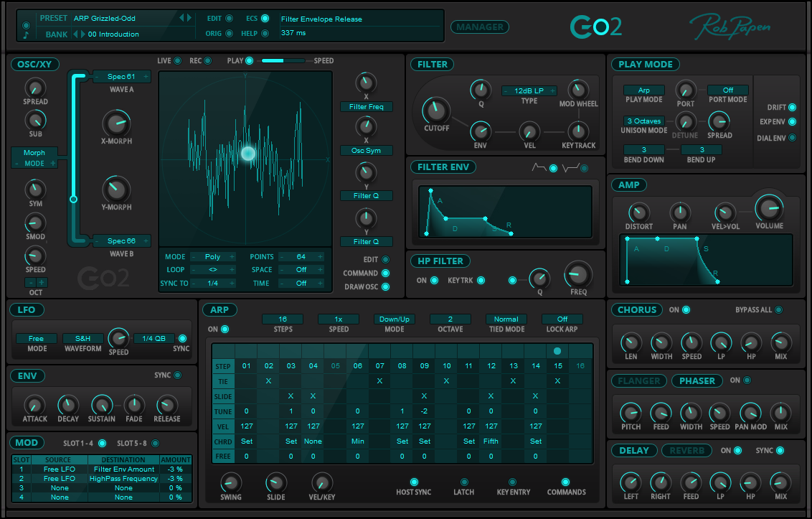The width and height of the screenshot is (812, 519).
Task: Click the phaser Pitch knob
Action: 631,413
